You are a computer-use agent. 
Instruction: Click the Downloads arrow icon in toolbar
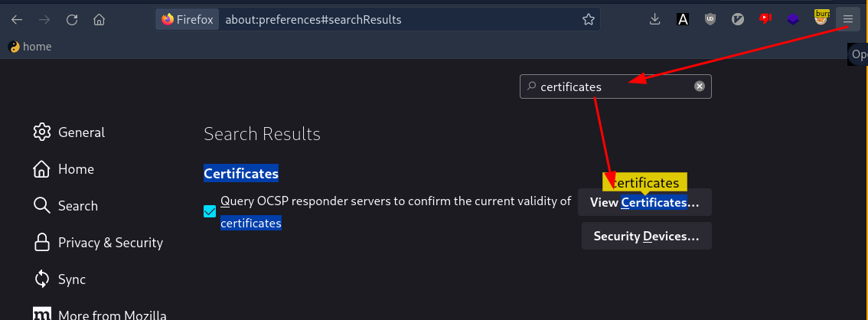pyautogui.click(x=654, y=20)
